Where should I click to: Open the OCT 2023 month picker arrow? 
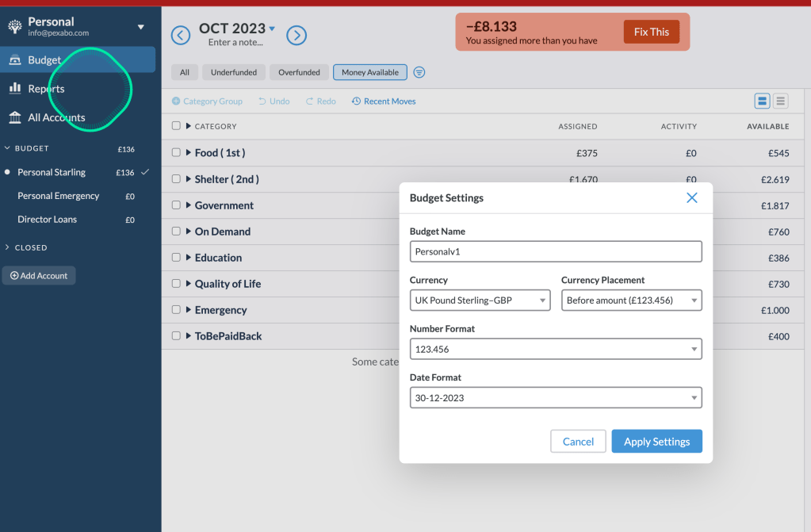click(272, 29)
